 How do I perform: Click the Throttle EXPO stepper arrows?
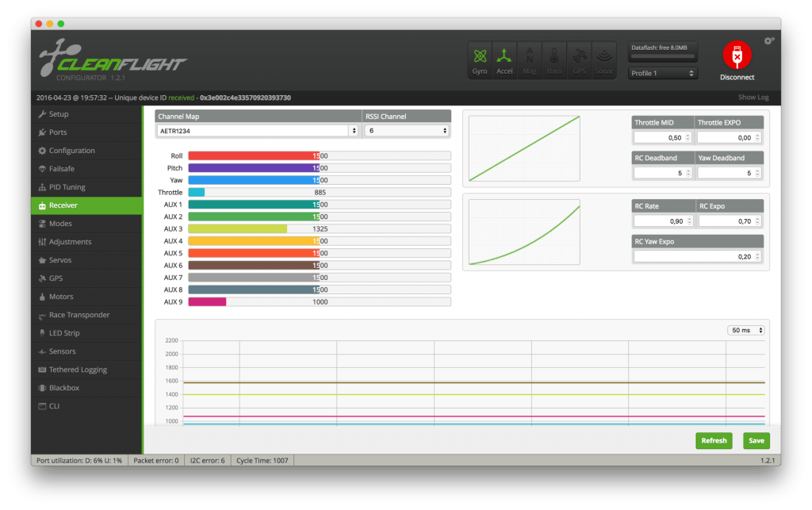[x=757, y=137]
